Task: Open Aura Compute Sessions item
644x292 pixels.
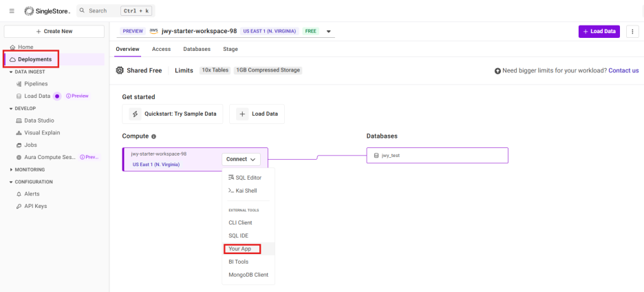Action: pos(50,157)
